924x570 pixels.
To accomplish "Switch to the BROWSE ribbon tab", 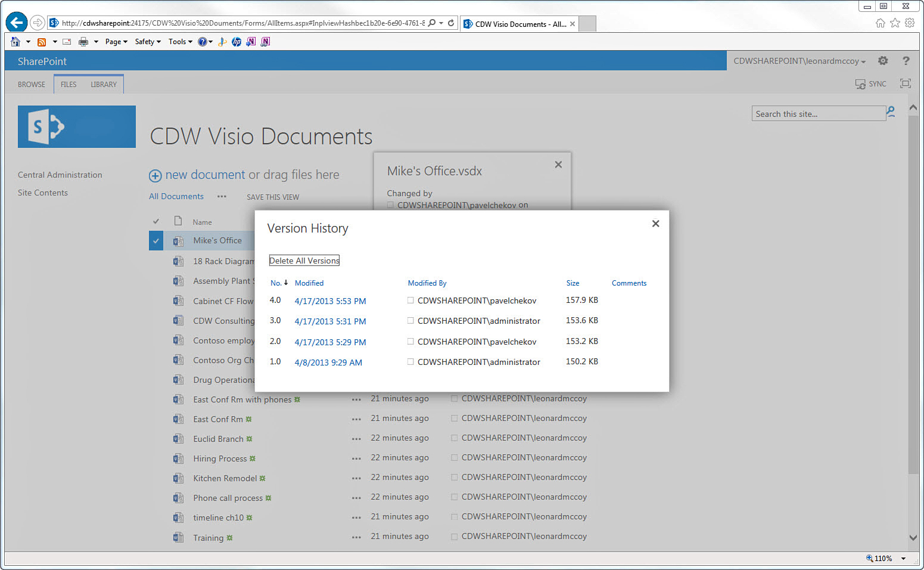I will 32,85.
